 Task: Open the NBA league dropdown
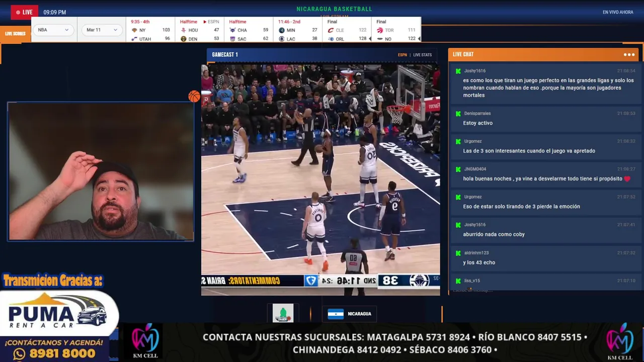53,30
